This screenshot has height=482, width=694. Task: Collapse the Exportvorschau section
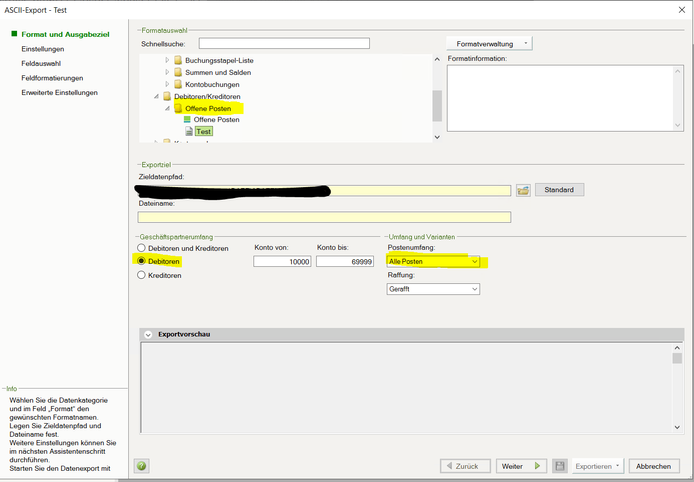pyautogui.click(x=149, y=334)
